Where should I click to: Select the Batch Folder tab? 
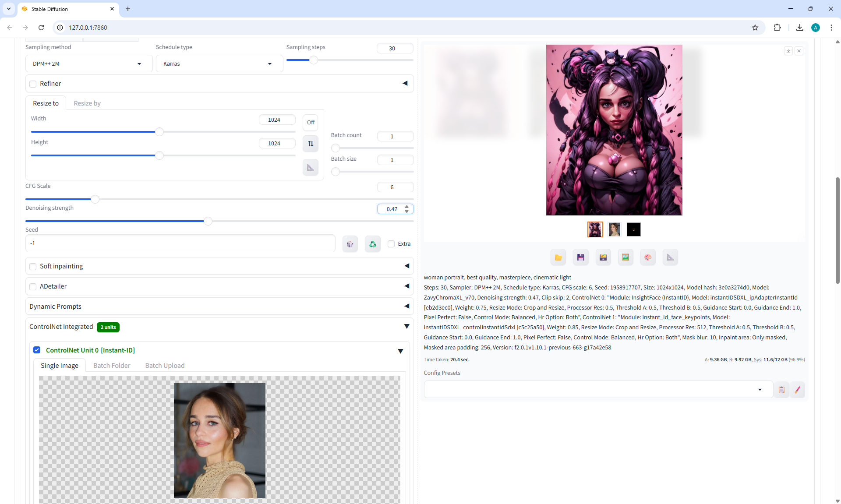click(112, 366)
